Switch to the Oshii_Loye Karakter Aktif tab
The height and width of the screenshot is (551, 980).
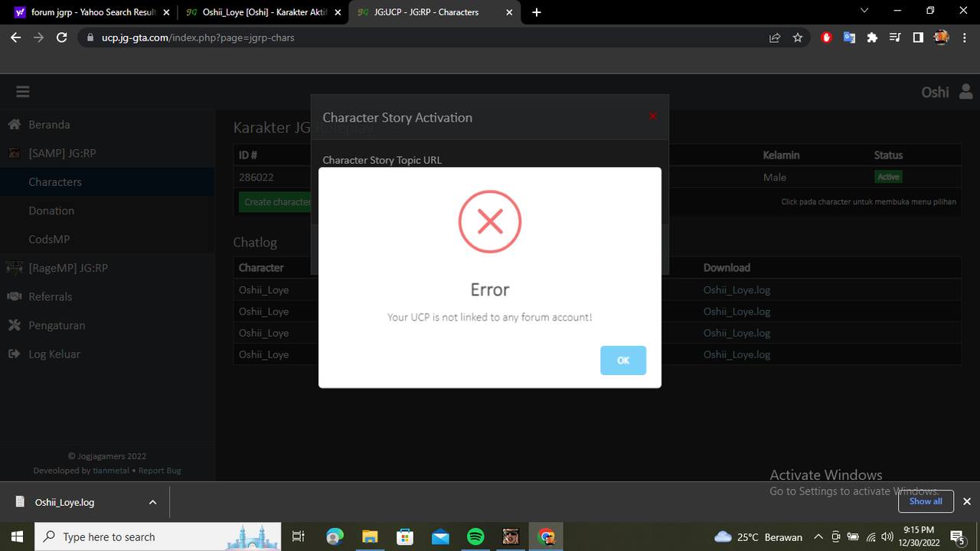click(x=261, y=12)
